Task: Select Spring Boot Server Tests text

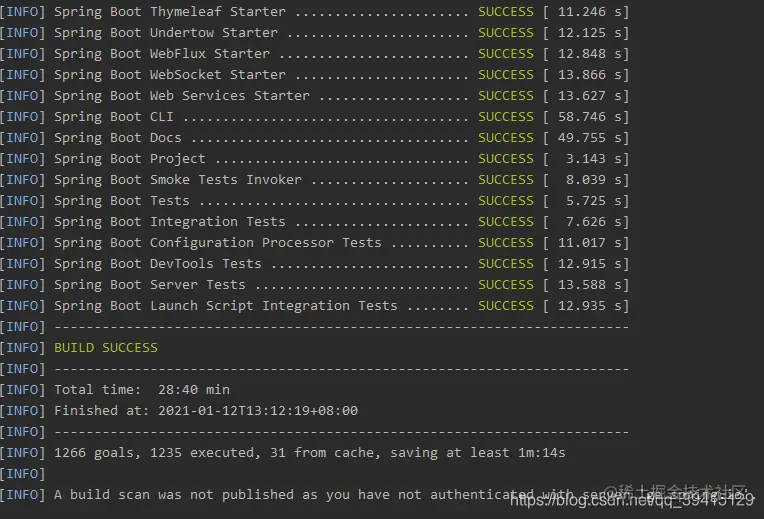Action: pyautogui.click(x=150, y=285)
